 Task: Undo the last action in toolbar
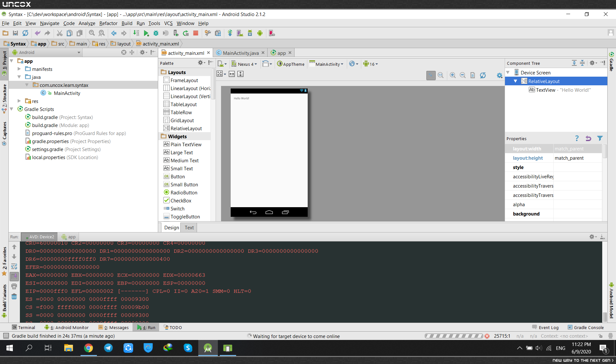(38, 33)
